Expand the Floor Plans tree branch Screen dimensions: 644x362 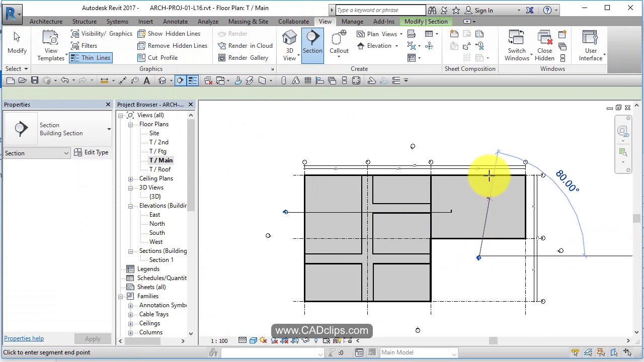point(131,124)
